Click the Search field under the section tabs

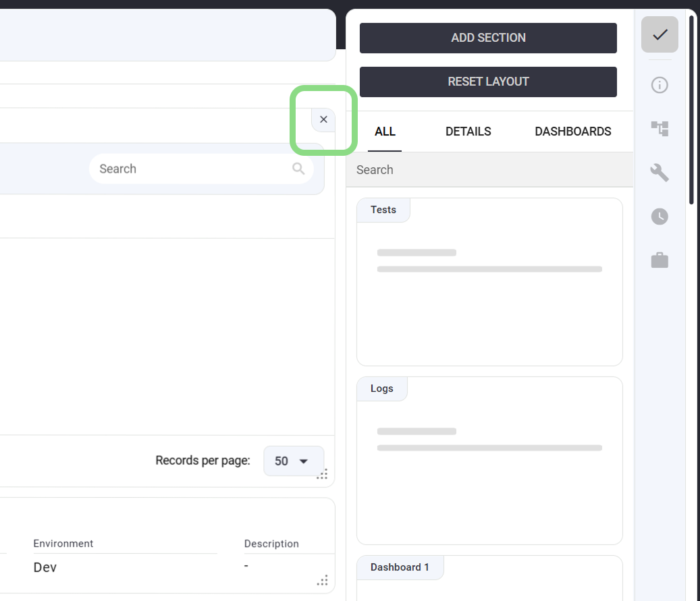click(x=489, y=170)
